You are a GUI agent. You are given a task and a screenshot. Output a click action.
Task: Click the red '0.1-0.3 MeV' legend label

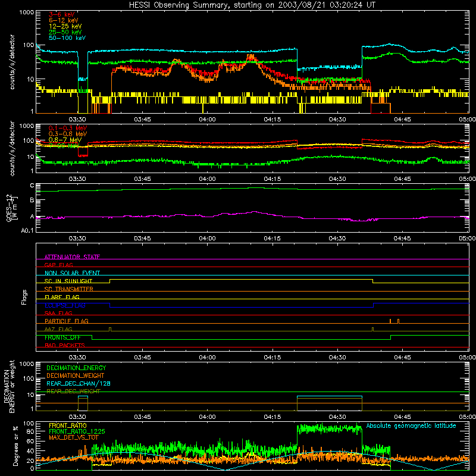68,128
